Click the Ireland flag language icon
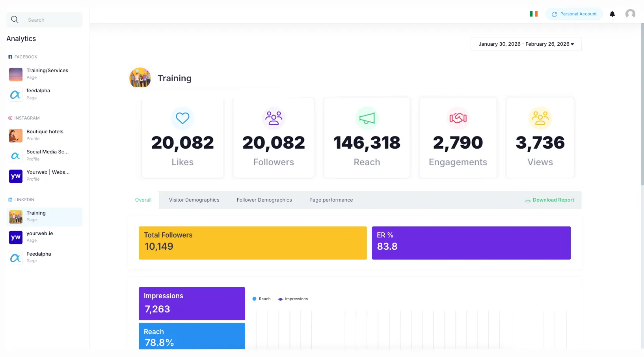Viewport: 644px width, 357px height. (x=534, y=14)
